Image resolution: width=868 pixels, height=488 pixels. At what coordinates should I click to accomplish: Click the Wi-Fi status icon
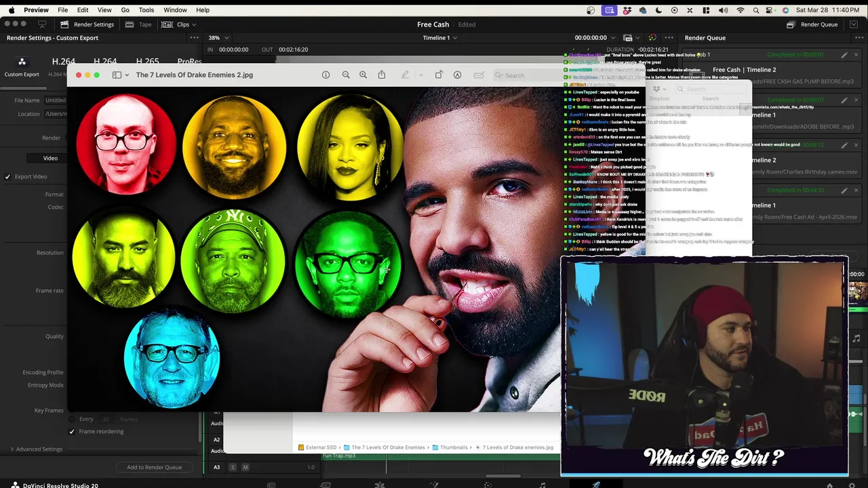(740, 10)
